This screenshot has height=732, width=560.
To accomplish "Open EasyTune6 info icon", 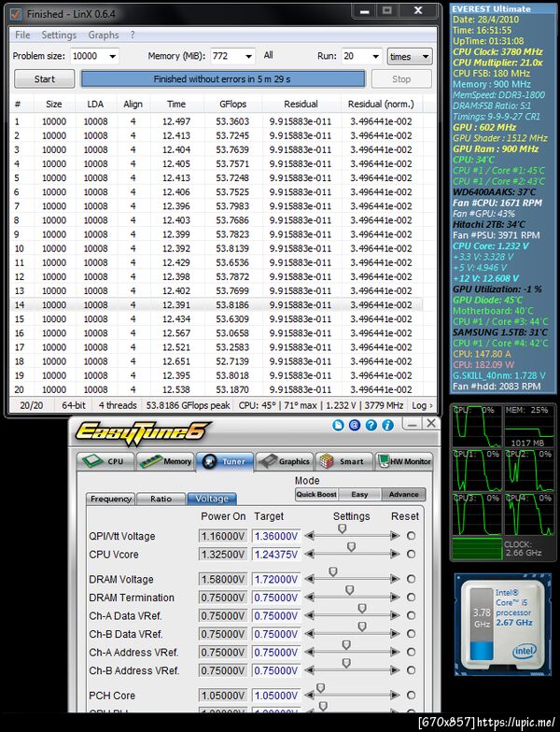I will click(x=387, y=425).
